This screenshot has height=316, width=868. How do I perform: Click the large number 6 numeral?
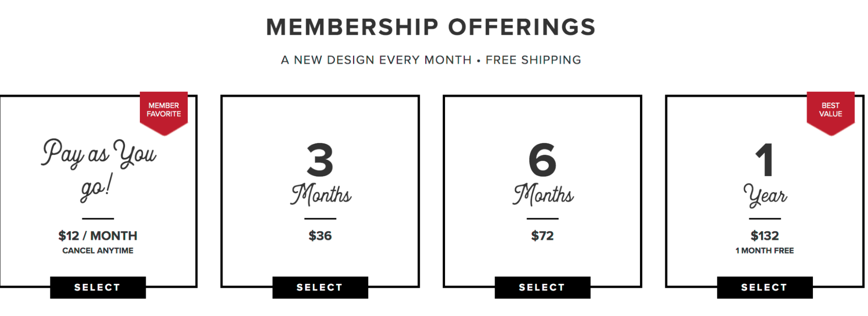(542, 160)
